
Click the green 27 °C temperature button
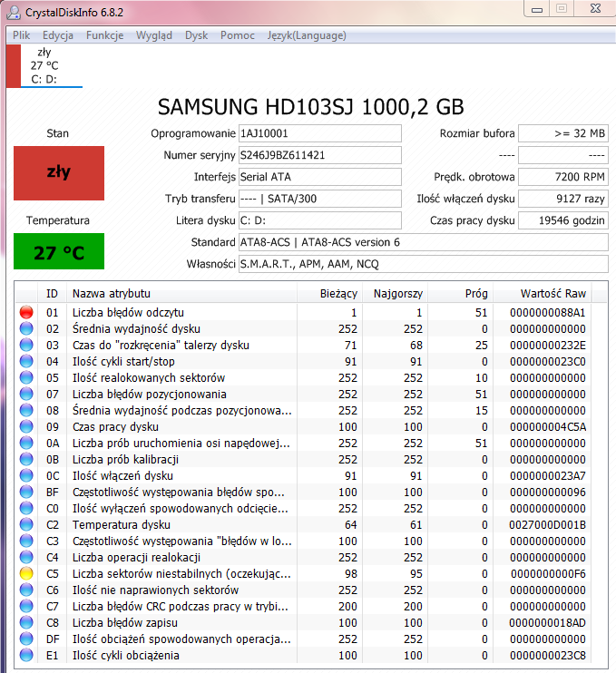[59, 251]
